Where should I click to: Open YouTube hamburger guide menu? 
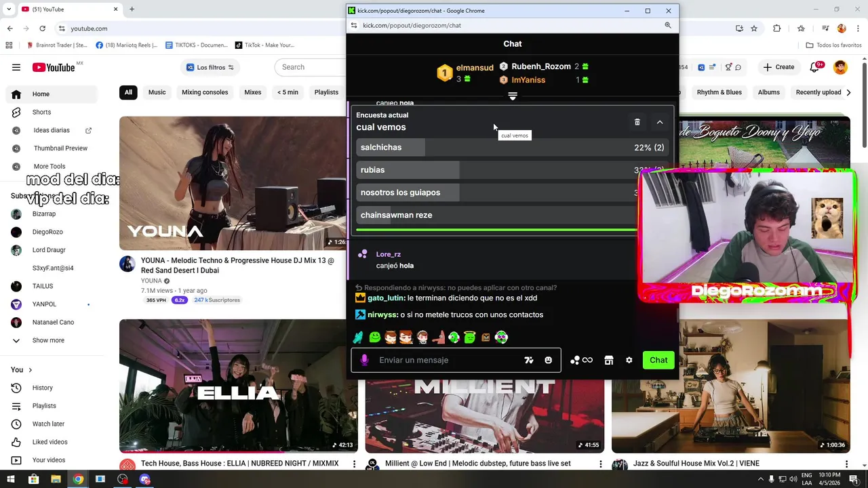[16, 67]
